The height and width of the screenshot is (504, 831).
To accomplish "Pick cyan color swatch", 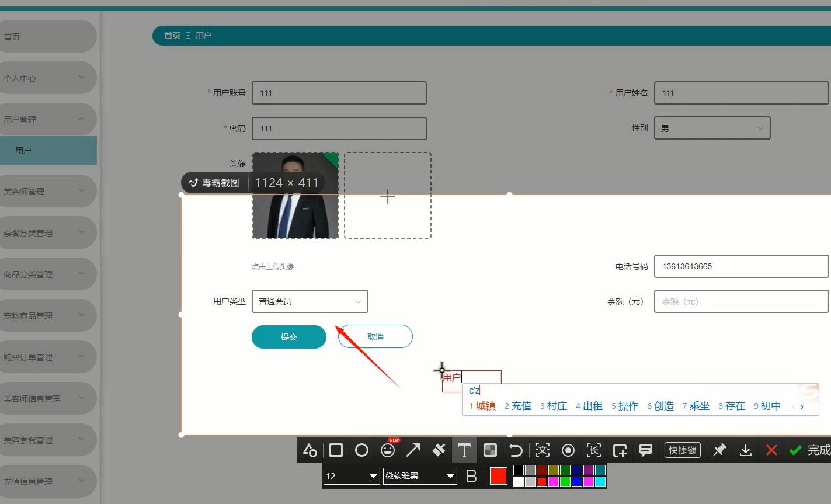I will coord(600,482).
